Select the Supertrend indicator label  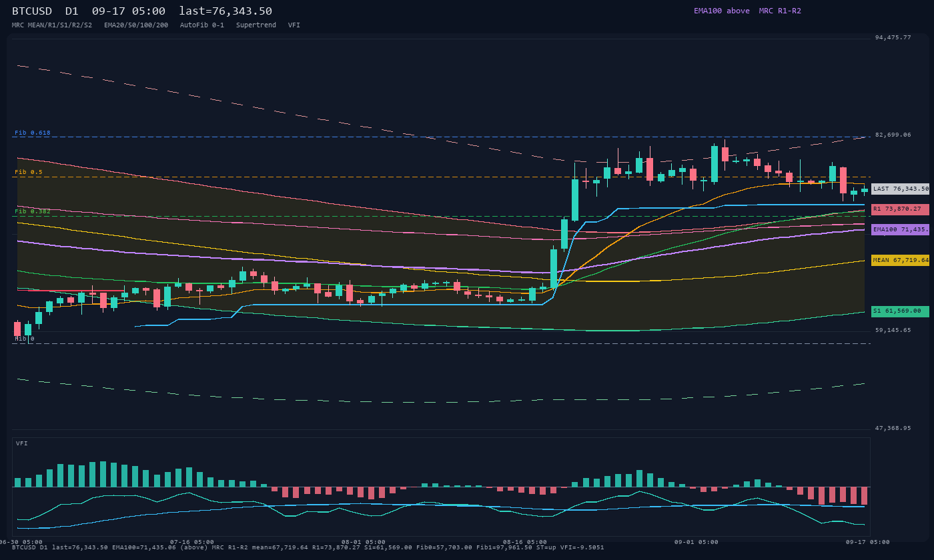pos(256,25)
